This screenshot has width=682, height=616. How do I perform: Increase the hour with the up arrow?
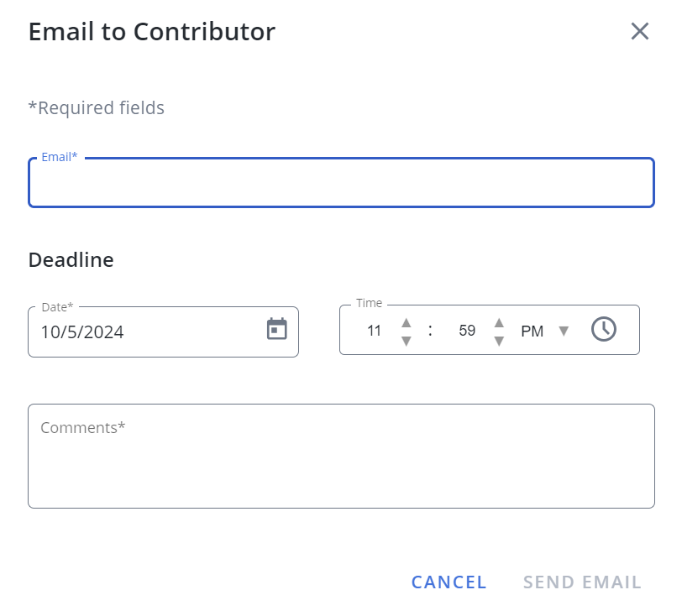pos(407,322)
